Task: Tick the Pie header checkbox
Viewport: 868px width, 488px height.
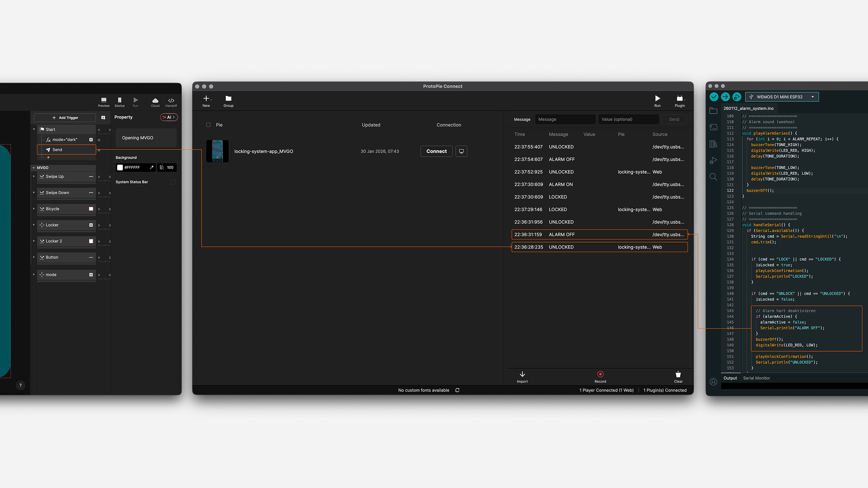Action: click(208, 125)
